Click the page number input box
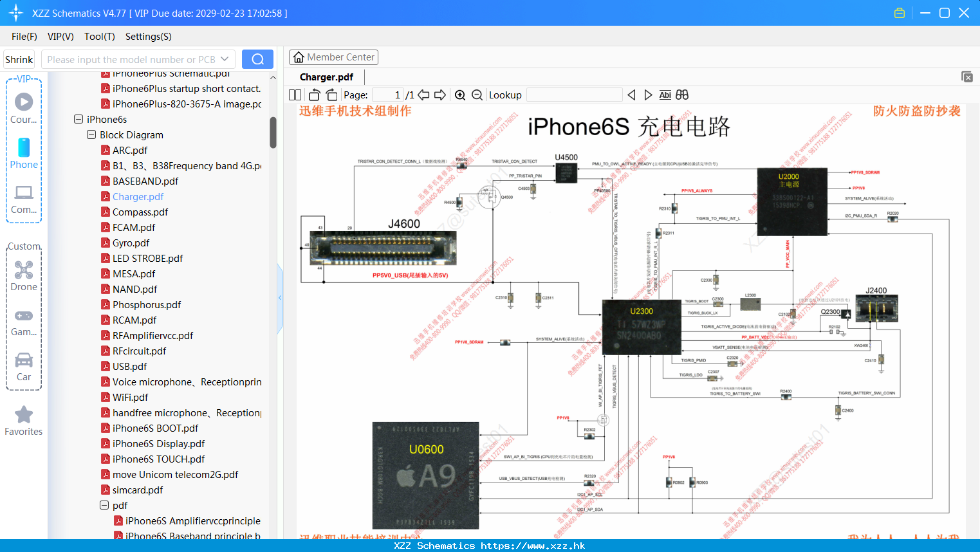Image resolution: width=980 pixels, height=552 pixels. [x=388, y=95]
